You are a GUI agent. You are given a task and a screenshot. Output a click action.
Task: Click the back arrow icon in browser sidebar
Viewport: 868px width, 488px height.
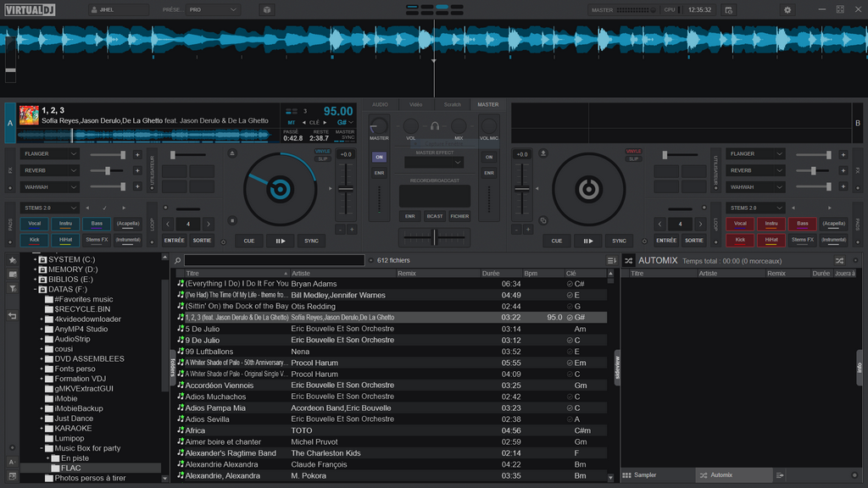(x=12, y=316)
